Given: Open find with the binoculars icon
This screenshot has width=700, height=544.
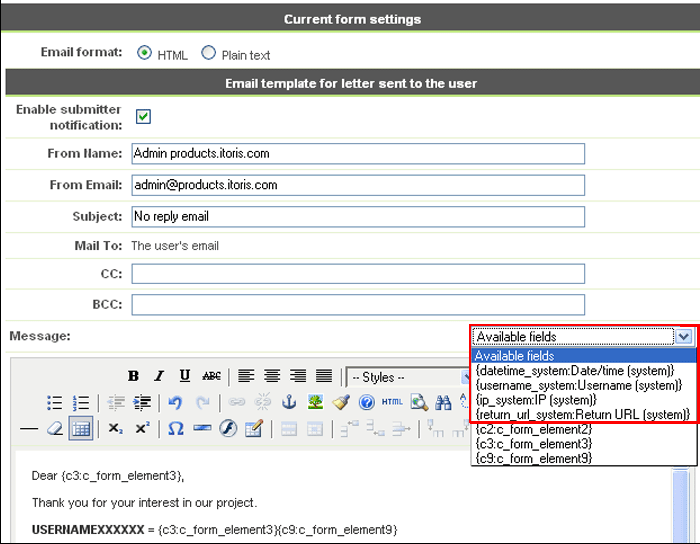Looking at the screenshot, I should coord(444,403).
